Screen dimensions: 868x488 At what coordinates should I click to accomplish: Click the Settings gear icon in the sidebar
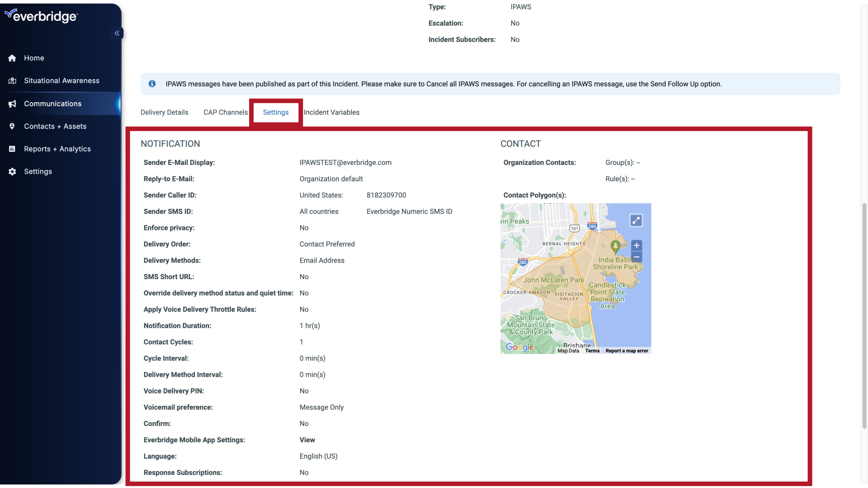[12, 172]
